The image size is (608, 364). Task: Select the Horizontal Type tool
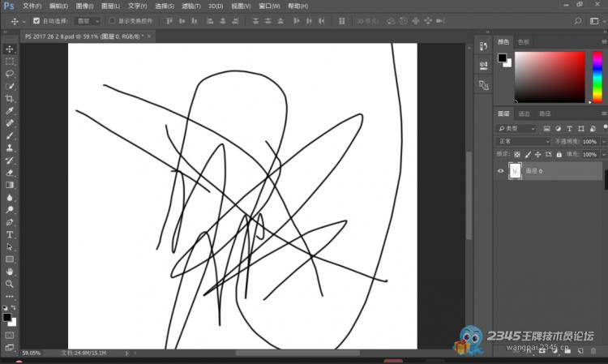(10, 234)
